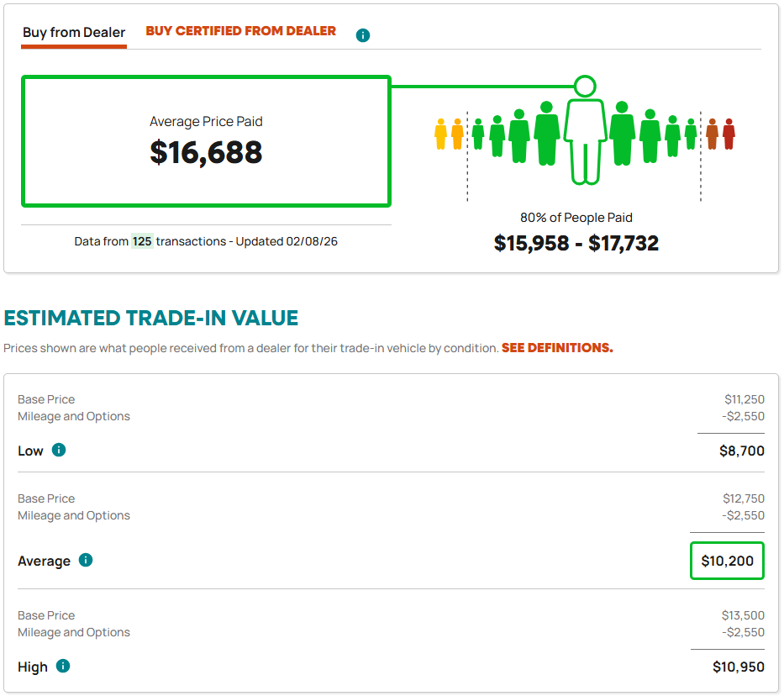The height and width of the screenshot is (696, 784).
Task: Click the $8,700 Low trade-in value
Action: pos(742,451)
